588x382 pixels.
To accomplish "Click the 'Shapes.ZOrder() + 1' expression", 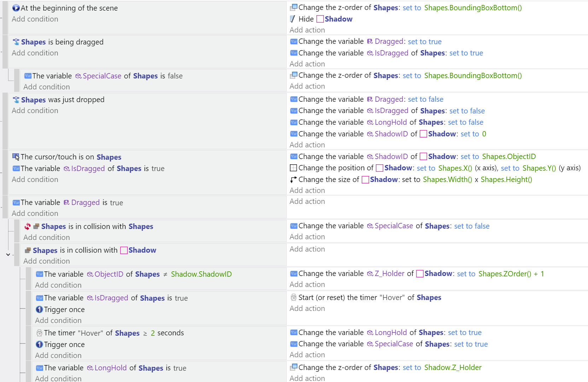I will 511,274.
